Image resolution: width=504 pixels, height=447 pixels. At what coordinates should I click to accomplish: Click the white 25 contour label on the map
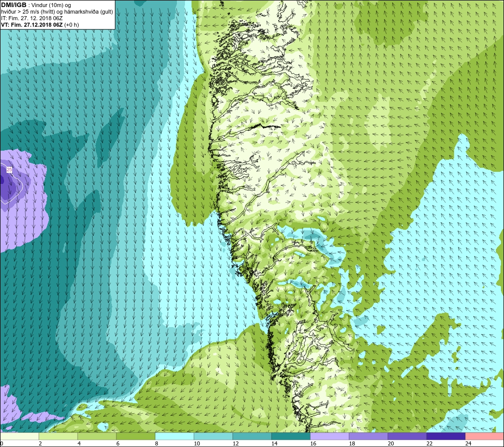(x=9, y=169)
